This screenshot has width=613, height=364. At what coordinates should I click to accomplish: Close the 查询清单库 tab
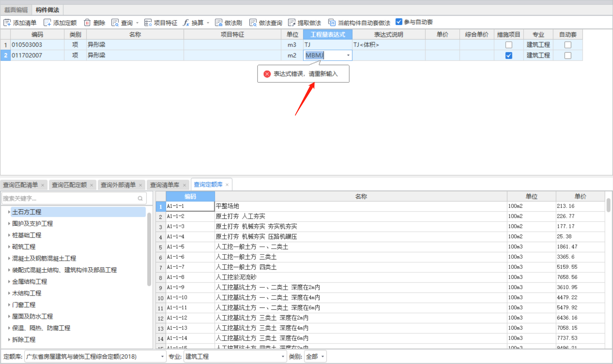(184, 185)
